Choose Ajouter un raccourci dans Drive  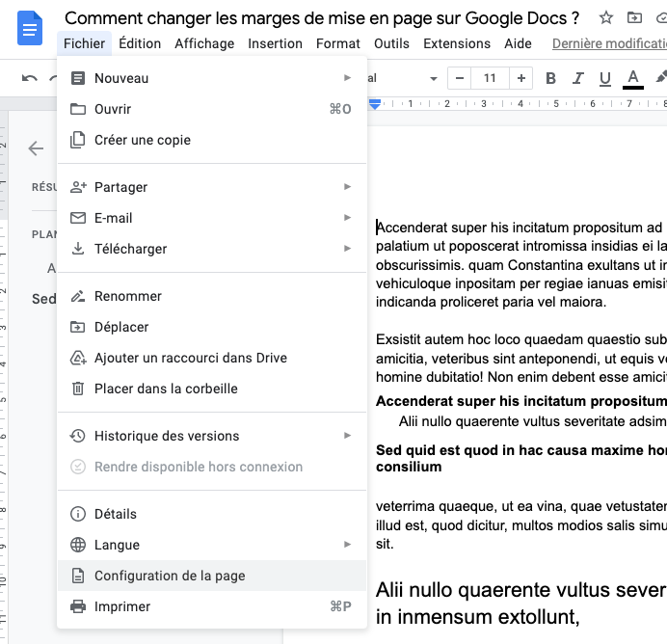point(212,358)
